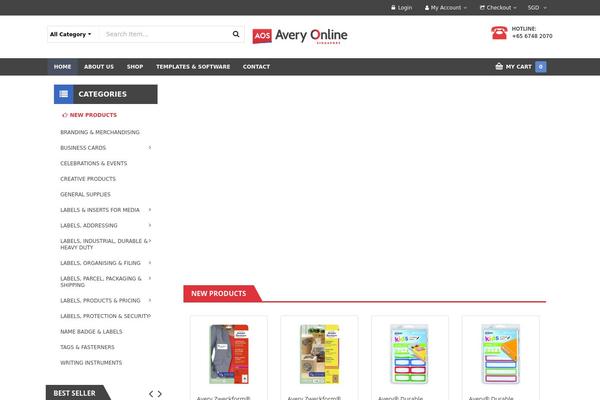Open the Checkout dropdown
Screen dimensions: 600x400
coord(498,8)
